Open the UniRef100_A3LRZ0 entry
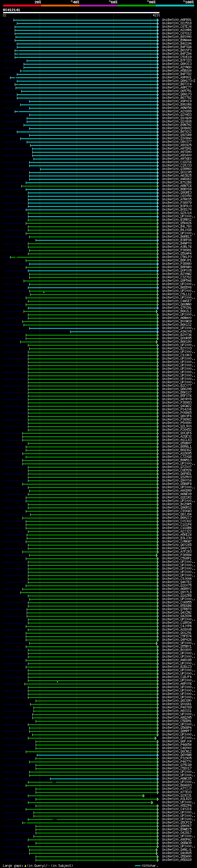Image resolution: width=197 pixels, height=868 pixels. point(177,799)
